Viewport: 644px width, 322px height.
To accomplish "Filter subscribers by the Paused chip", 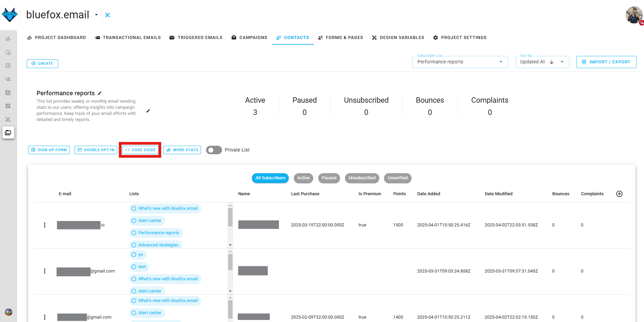I will tap(329, 178).
